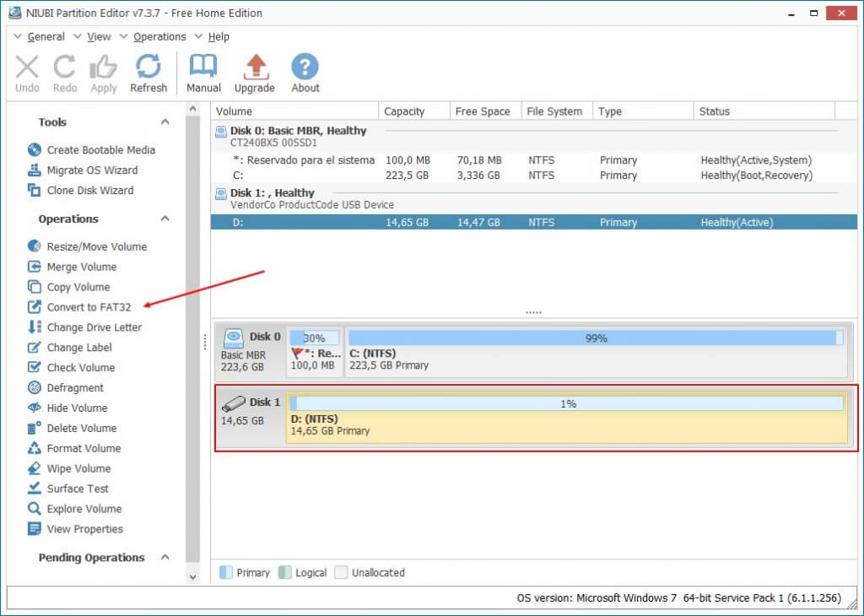Sort by the Capacity column header
Image resolution: width=864 pixels, height=616 pixels.
414,111
